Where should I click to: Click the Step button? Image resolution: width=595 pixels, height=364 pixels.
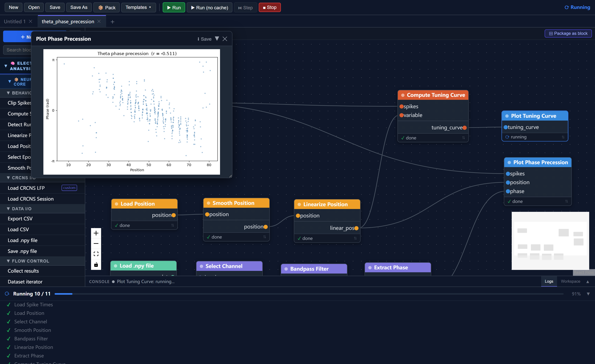pyautogui.click(x=245, y=8)
